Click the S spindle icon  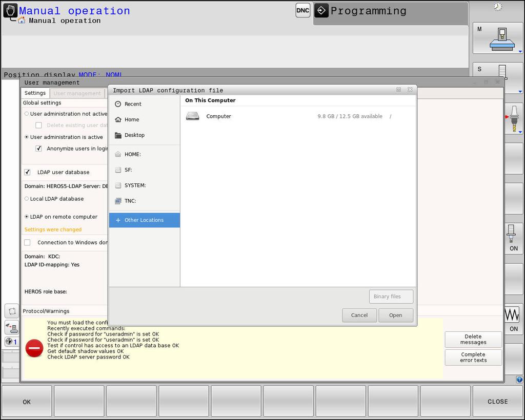tap(497, 77)
